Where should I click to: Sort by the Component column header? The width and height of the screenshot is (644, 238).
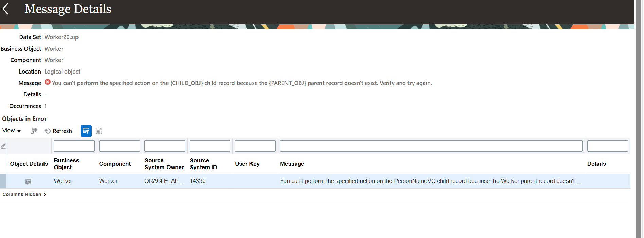115,164
